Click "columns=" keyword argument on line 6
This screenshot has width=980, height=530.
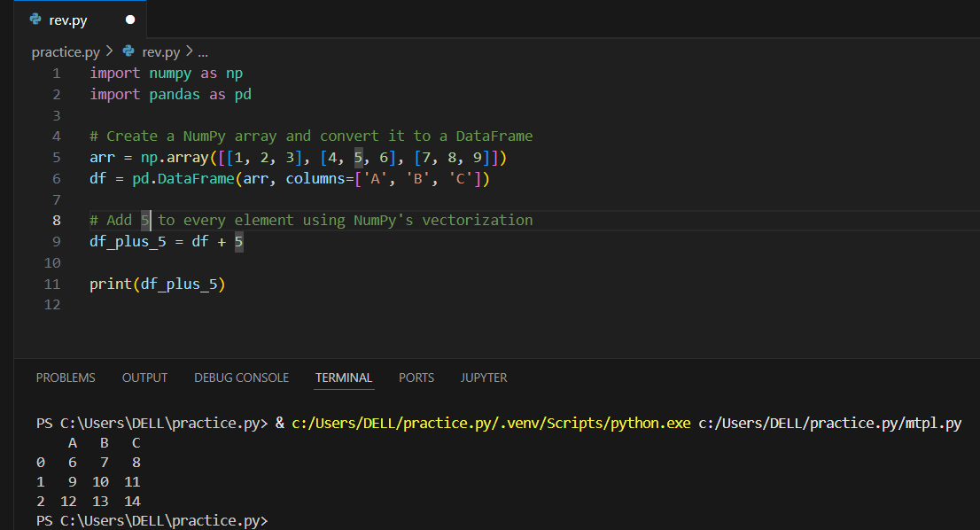pyautogui.click(x=319, y=179)
